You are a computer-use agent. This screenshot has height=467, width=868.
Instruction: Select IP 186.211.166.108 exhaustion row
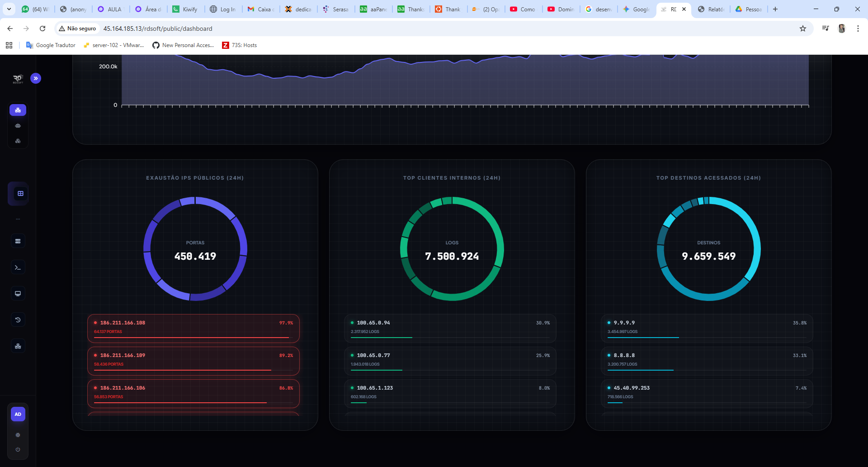click(x=193, y=328)
